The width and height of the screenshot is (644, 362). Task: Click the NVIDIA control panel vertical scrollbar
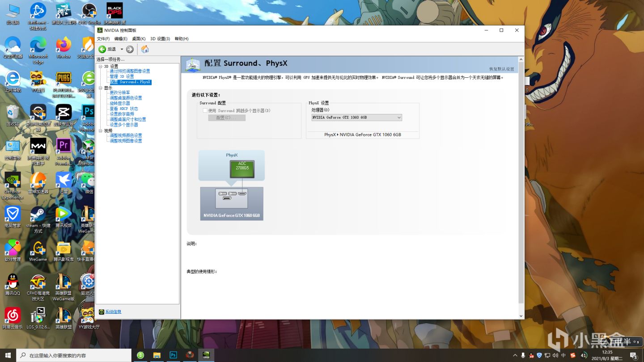pos(521,188)
